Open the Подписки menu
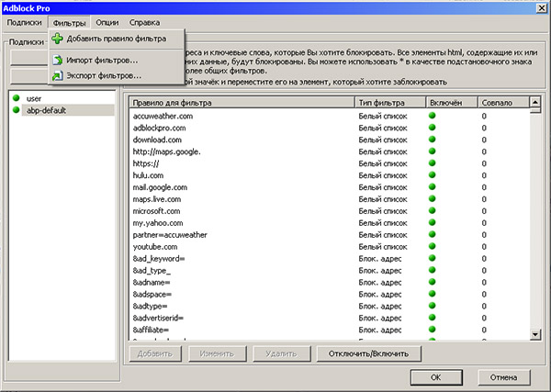The height and width of the screenshot is (392, 551). [25, 21]
